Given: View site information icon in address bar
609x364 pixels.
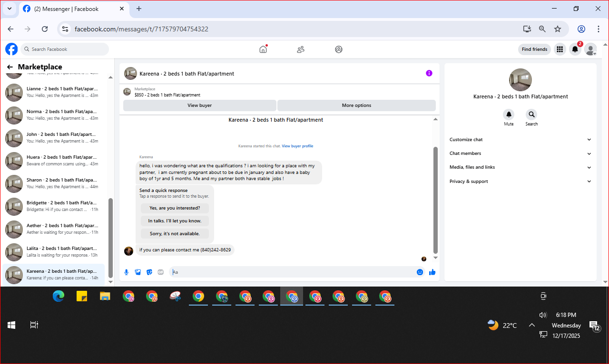Looking at the screenshot, I should [x=66, y=29].
